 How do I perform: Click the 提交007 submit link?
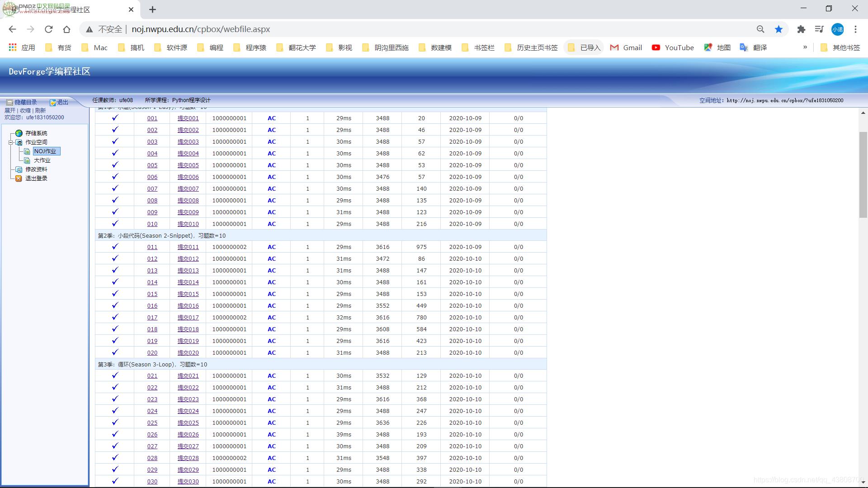point(188,189)
